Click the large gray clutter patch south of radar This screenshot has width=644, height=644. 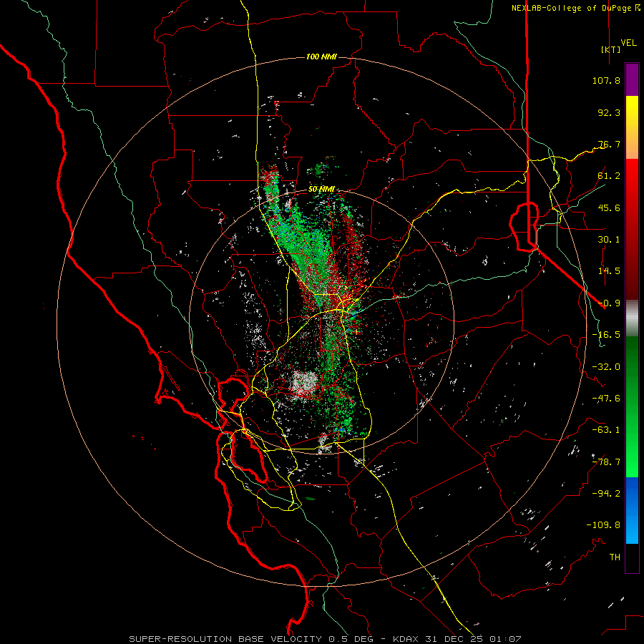(x=304, y=383)
